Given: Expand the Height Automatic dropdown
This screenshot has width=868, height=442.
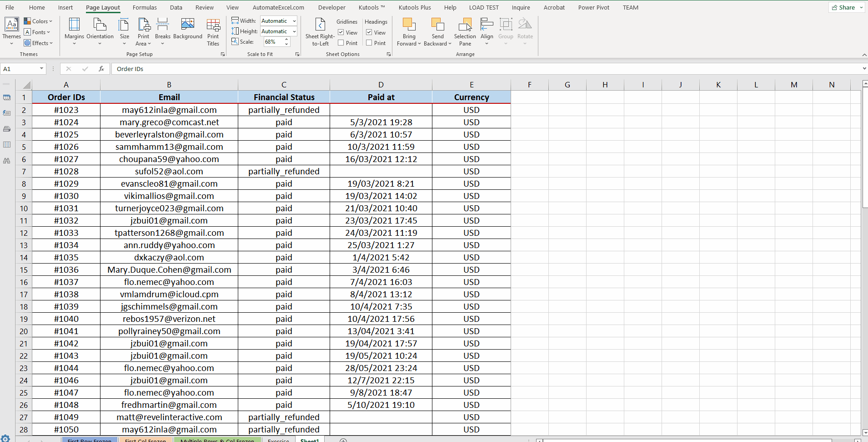Looking at the screenshot, I should tap(294, 31).
